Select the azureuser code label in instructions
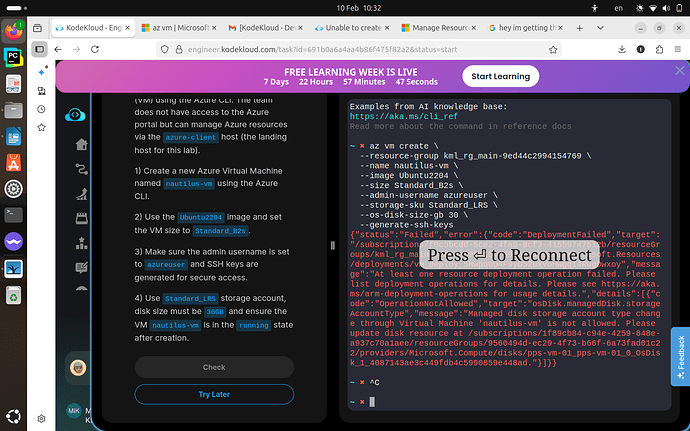The image size is (690, 431). point(165,265)
